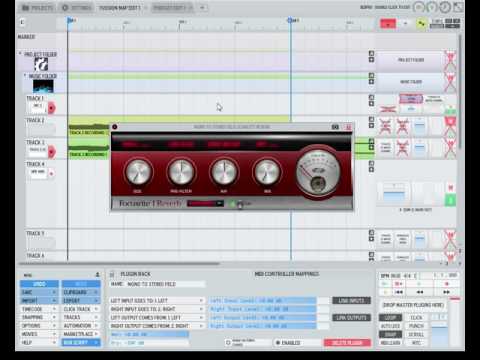Expand Right Input Goes To 2 Right dropdown

tap(157, 309)
